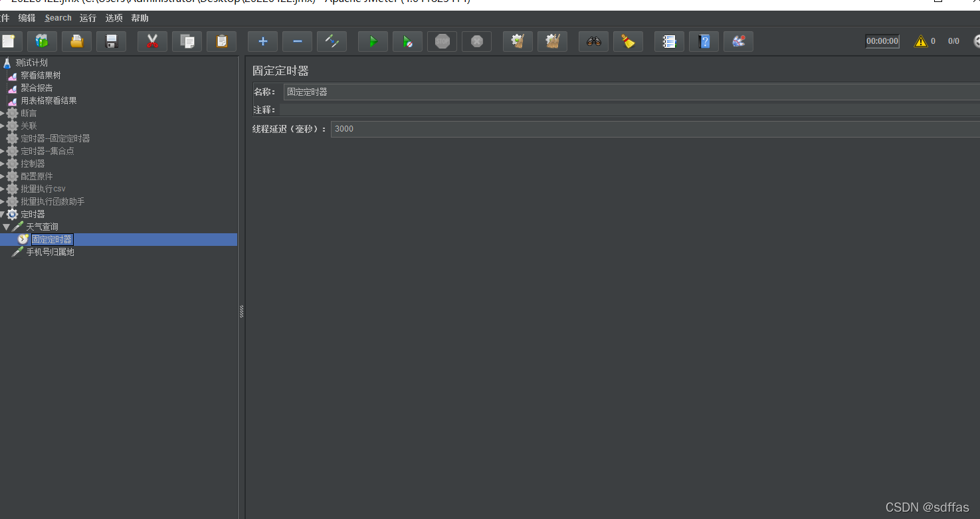Select 测试计划 root node
Screen dimensions: 980x519
(31, 62)
